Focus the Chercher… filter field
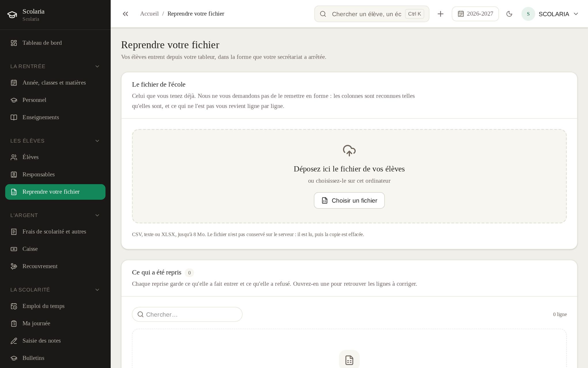This screenshot has height=368, width=588. (x=187, y=315)
